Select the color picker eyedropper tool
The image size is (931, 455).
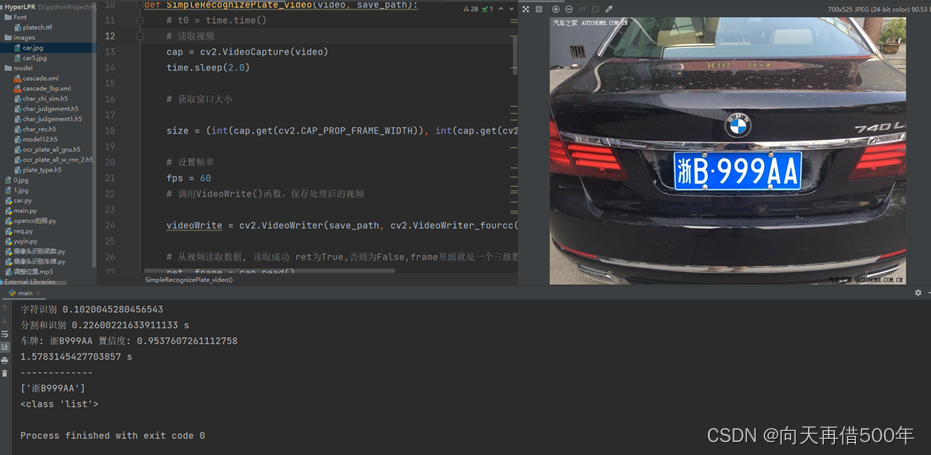click(x=609, y=10)
